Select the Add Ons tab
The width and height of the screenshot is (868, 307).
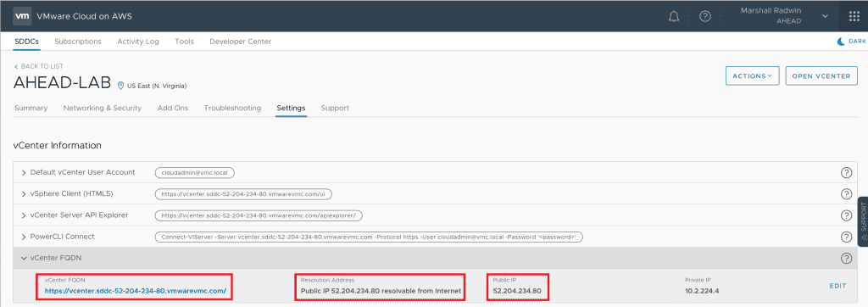coord(173,108)
